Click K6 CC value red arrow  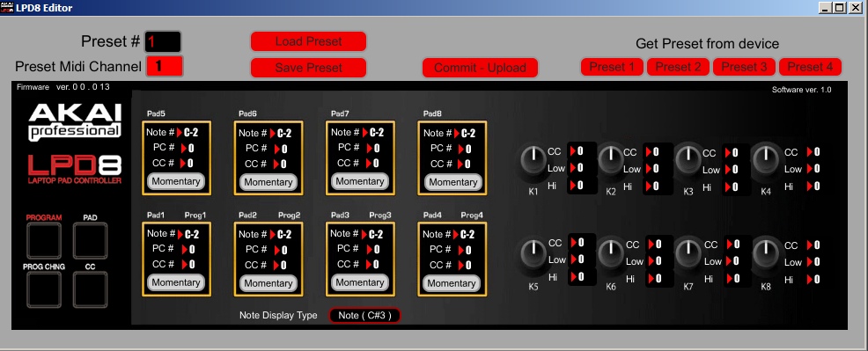coord(651,244)
